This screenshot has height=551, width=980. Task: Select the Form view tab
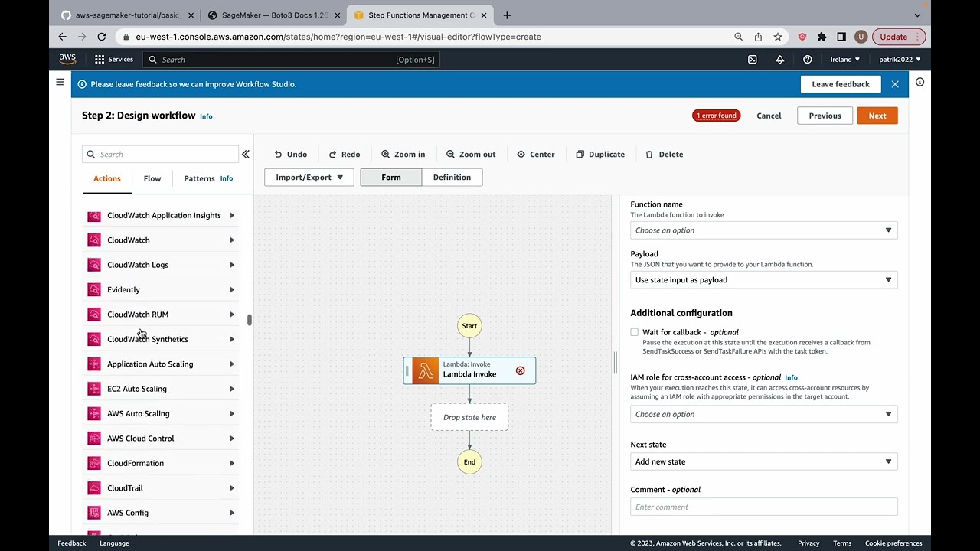(391, 178)
